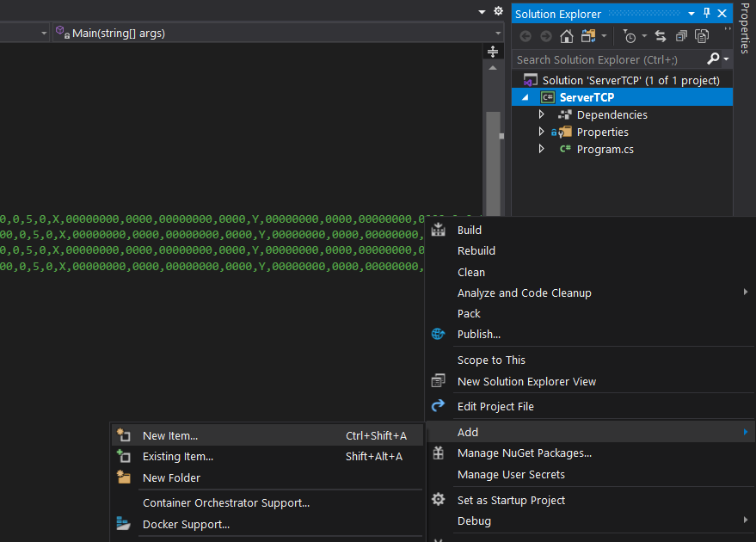Expand the Dependencies node
Screen dimensions: 756x542
click(542, 114)
